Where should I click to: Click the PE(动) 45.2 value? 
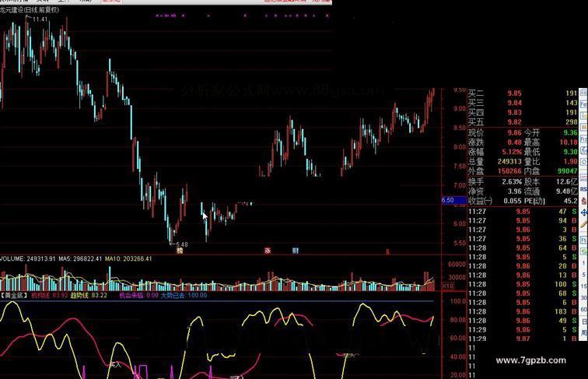click(x=570, y=201)
